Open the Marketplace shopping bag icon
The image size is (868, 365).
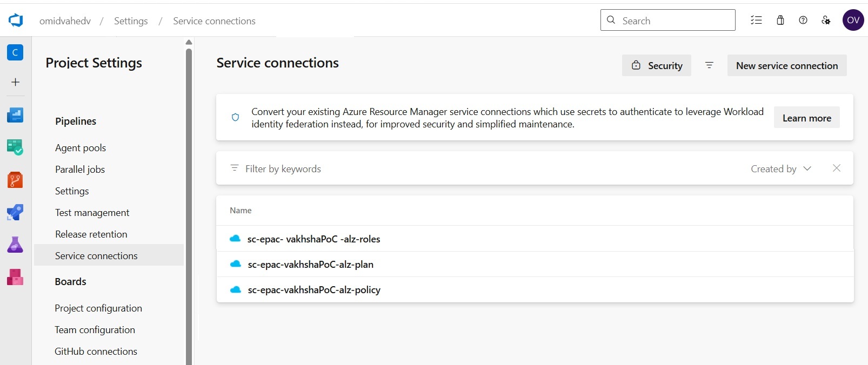780,21
